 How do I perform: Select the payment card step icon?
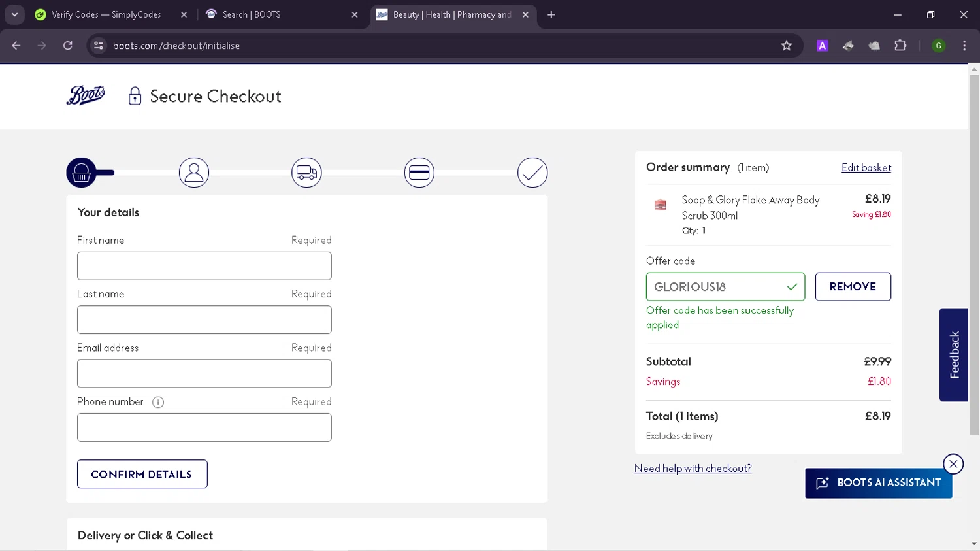coord(419,173)
